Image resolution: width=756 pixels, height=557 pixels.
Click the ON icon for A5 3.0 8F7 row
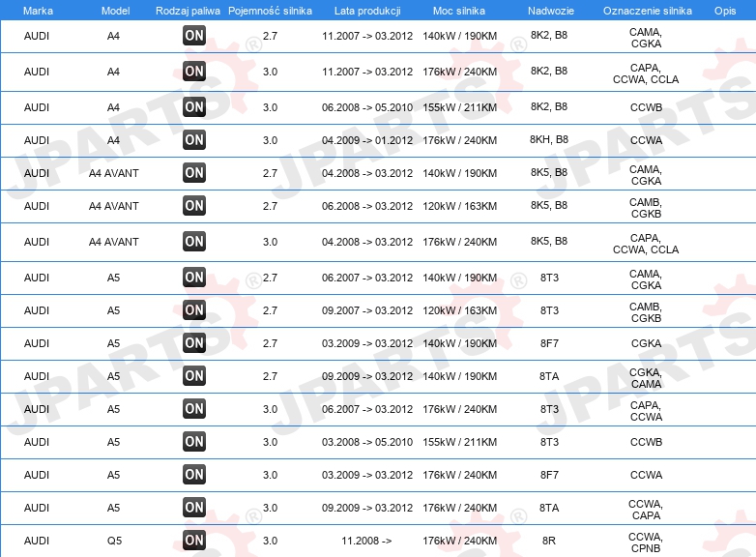click(x=194, y=475)
